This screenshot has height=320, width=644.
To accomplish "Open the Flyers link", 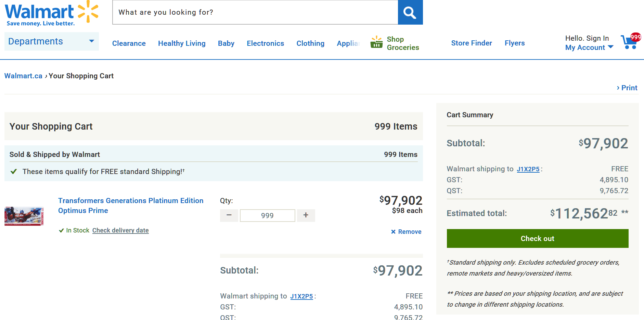I will (x=515, y=43).
